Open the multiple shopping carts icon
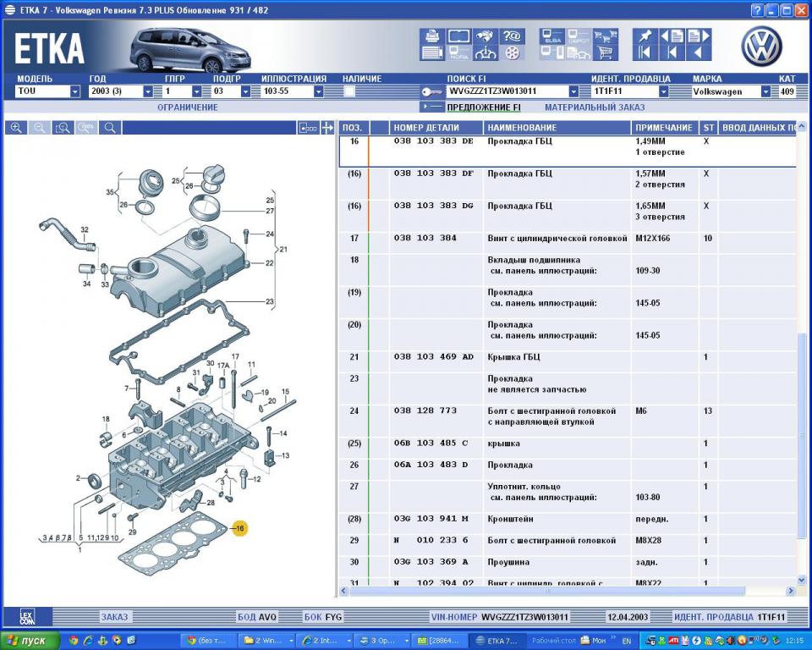This screenshot has height=650, width=812. (x=606, y=36)
